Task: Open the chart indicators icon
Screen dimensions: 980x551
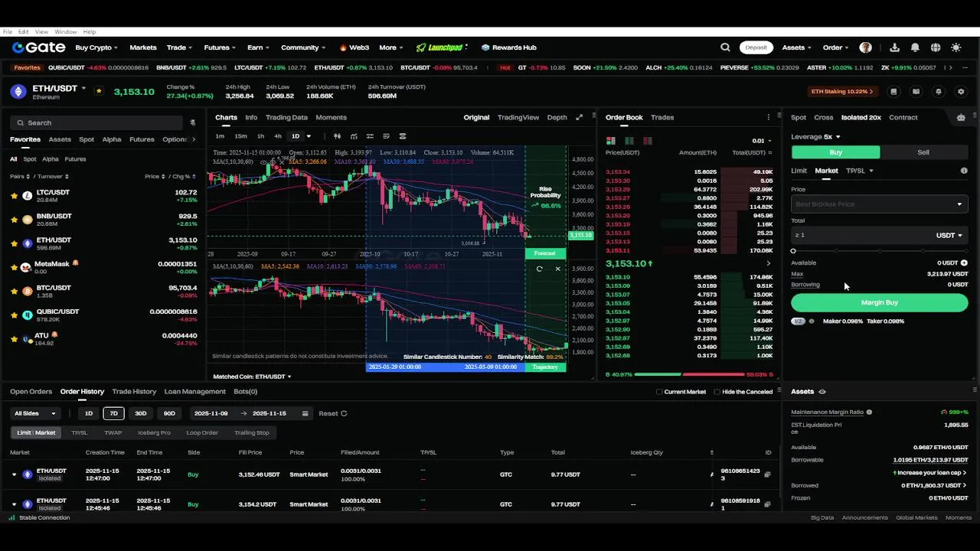Action: [x=353, y=136]
